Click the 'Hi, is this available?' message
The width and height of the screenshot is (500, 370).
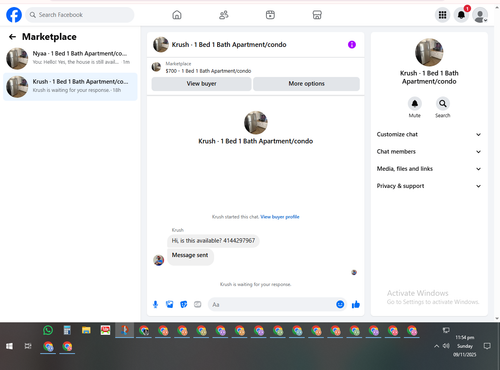(x=213, y=241)
